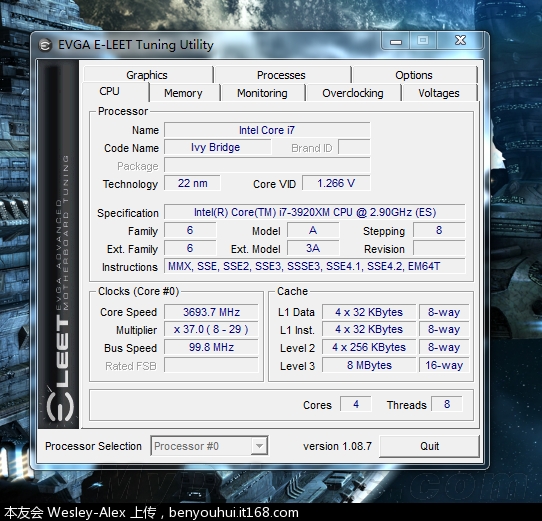The image size is (542, 521).
Task: Open the Voltages tab
Action: pyautogui.click(x=439, y=93)
